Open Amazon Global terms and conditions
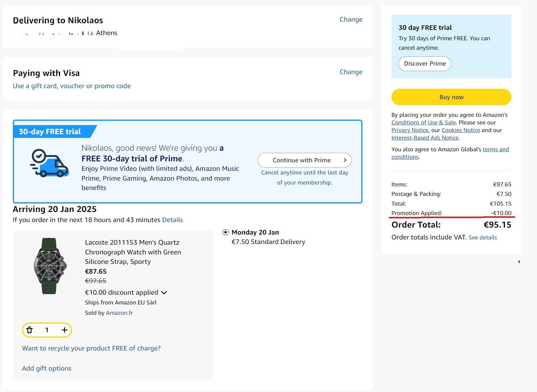 (x=450, y=153)
